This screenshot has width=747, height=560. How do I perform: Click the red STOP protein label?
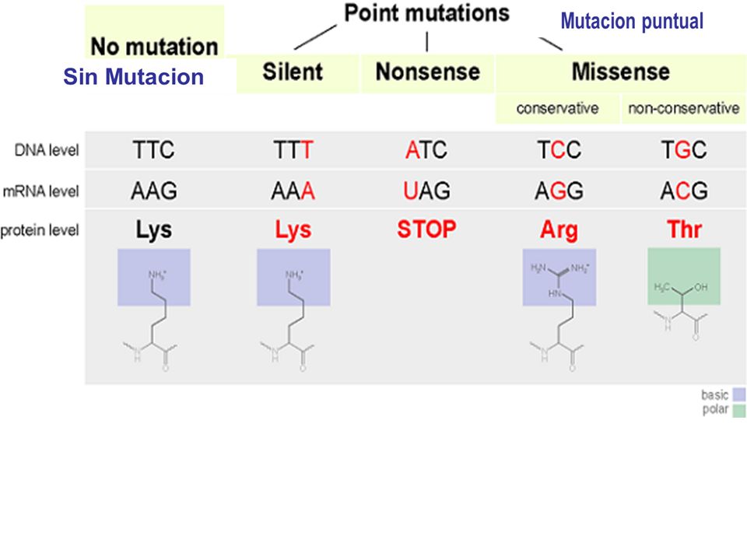pos(427,229)
